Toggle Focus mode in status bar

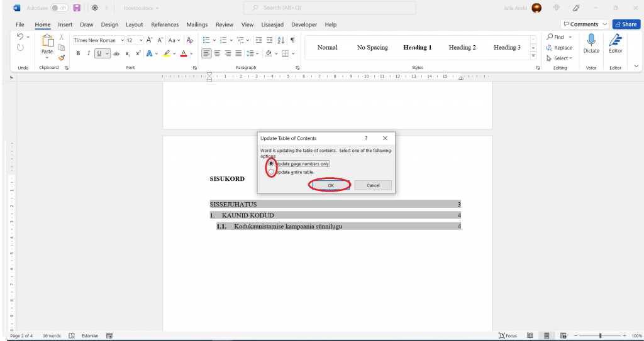coord(508,336)
